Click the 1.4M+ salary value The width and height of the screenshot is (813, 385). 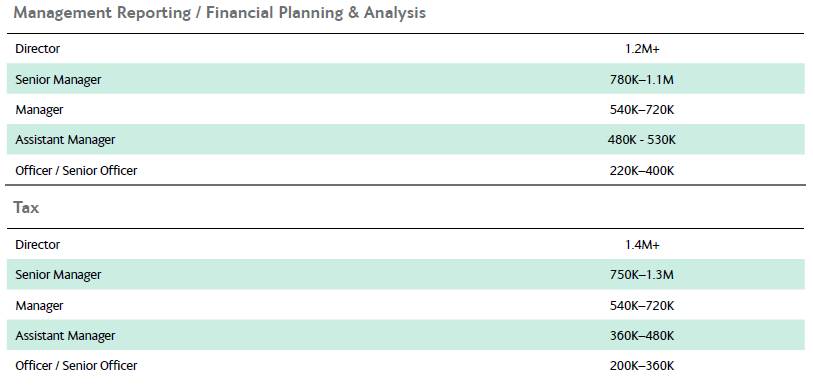(x=642, y=245)
